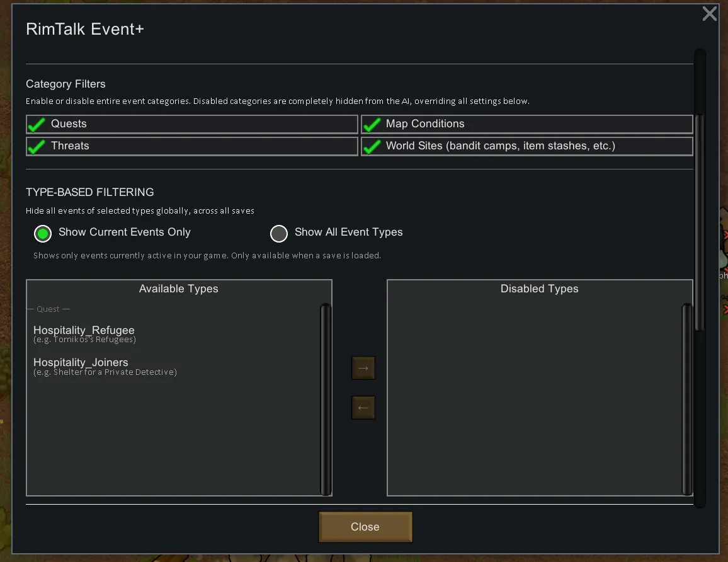Click the main settings panel scrollbar
The height and width of the screenshot is (562, 728).
(x=699, y=189)
